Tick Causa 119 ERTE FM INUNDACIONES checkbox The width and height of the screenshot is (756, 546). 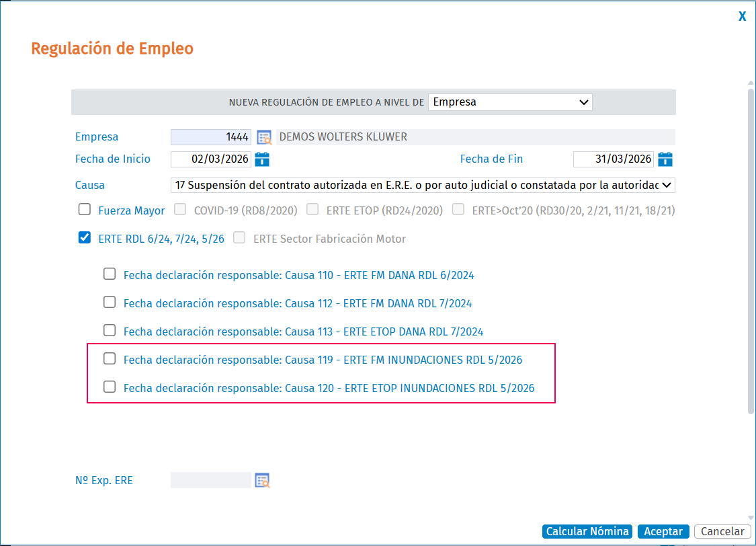(x=110, y=358)
